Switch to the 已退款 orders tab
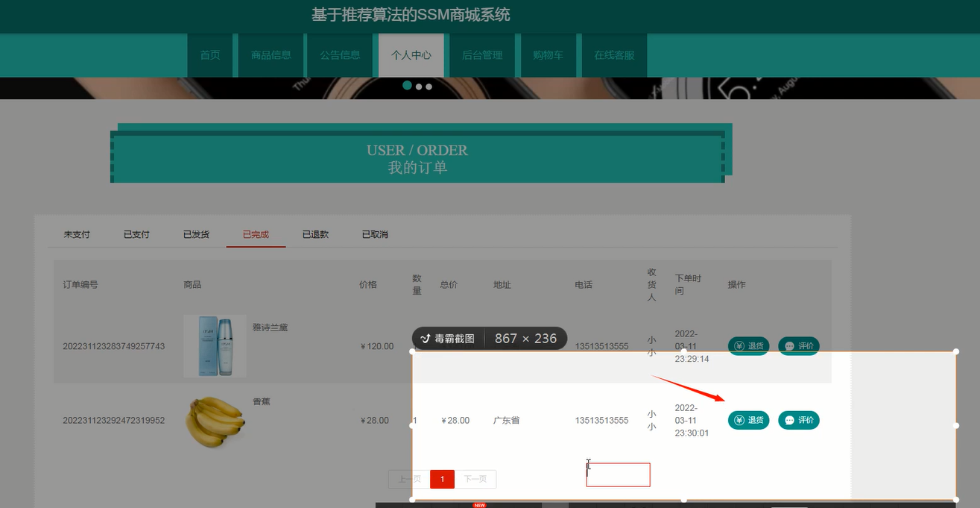The height and width of the screenshot is (508, 980). tap(315, 234)
